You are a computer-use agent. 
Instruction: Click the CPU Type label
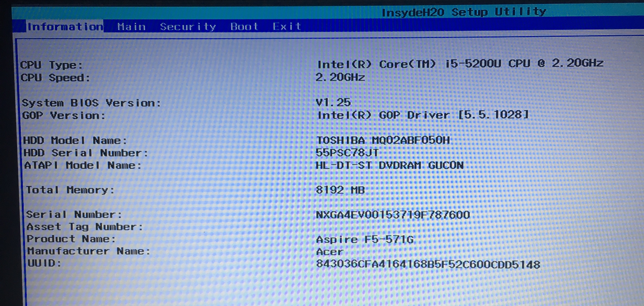[51, 65]
